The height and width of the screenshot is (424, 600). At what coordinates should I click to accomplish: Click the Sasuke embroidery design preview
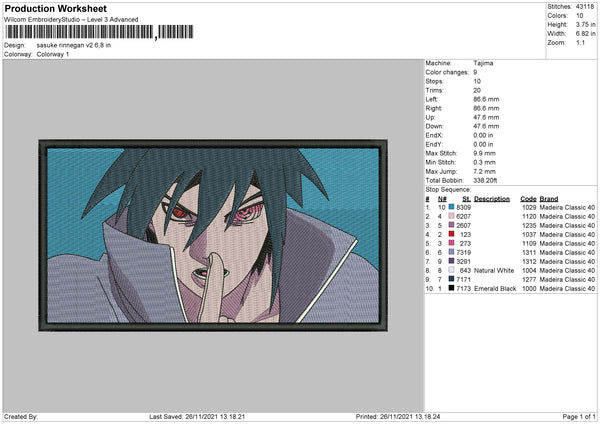click(213, 235)
